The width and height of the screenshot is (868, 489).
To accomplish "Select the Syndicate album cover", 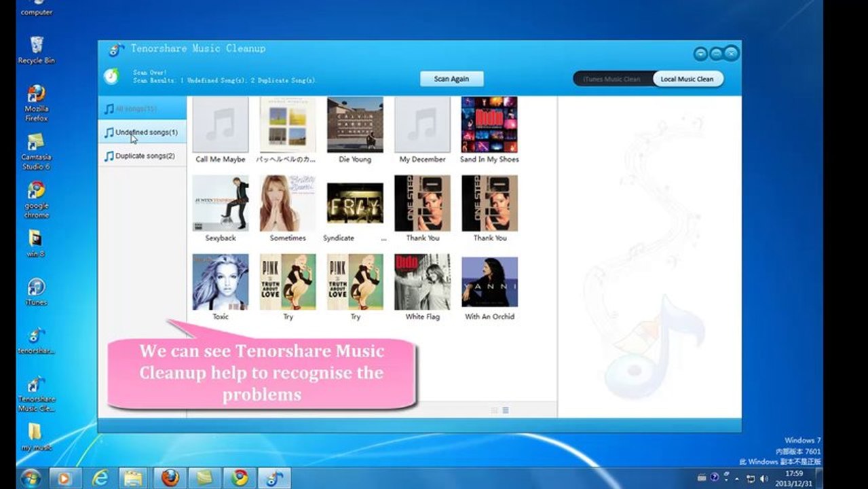I will [355, 203].
